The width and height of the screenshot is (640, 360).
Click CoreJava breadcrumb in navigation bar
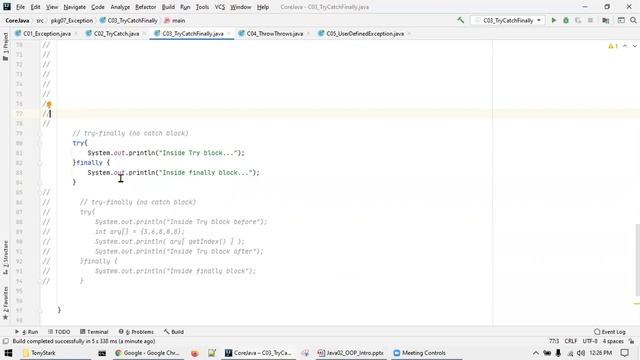click(17, 20)
